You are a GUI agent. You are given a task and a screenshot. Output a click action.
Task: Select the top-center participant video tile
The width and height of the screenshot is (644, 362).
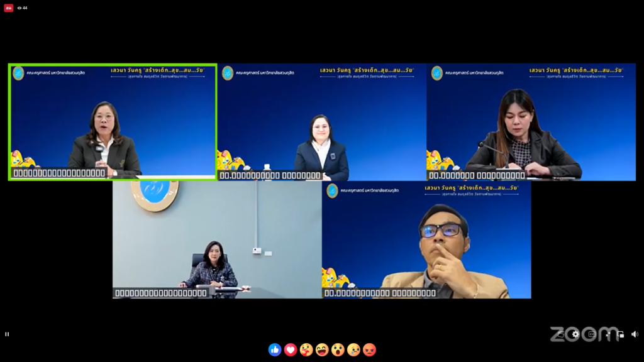pyautogui.click(x=321, y=121)
